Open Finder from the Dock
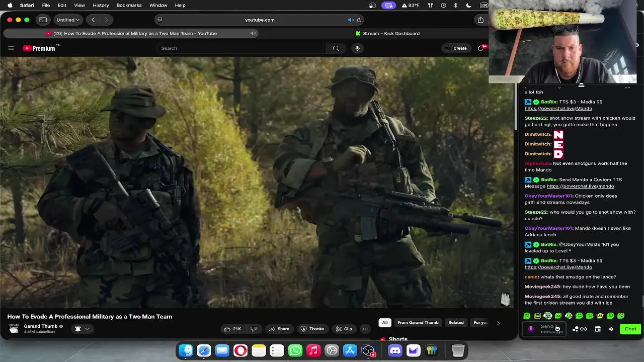This screenshot has width=644, height=362. click(x=186, y=350)
